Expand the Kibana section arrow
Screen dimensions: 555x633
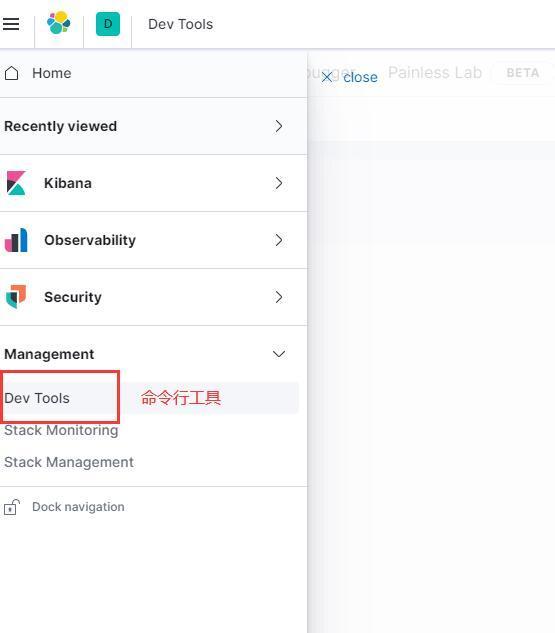click(279, 183)
